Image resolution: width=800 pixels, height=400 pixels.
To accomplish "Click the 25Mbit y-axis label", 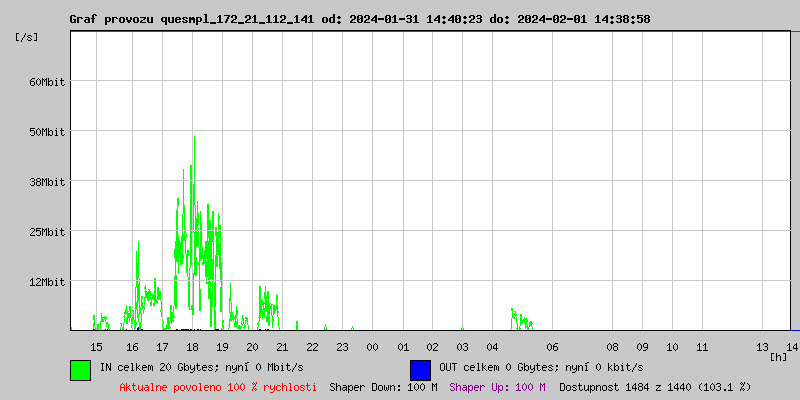I will coord(46,232).
